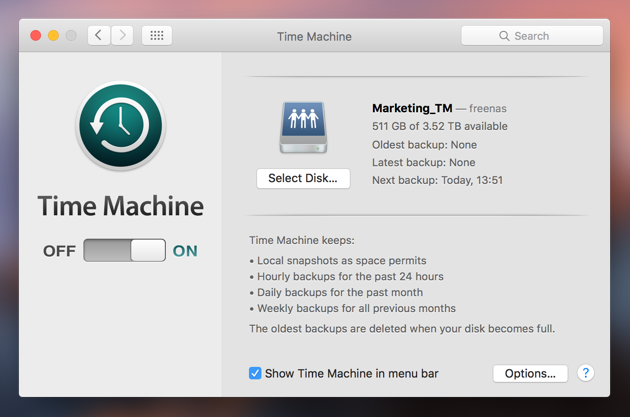
Task: Click the Marketing_TM disk name
Action: [x=412, y=108]
